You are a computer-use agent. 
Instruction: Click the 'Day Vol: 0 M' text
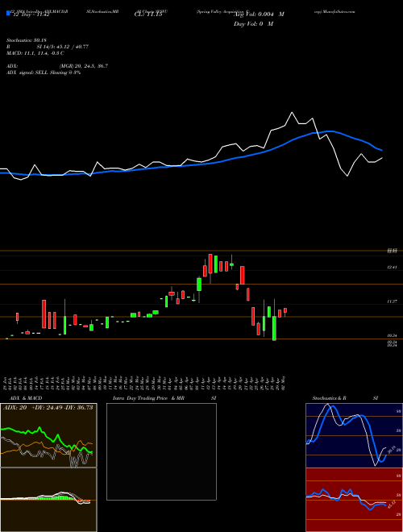tap(253, 24)
